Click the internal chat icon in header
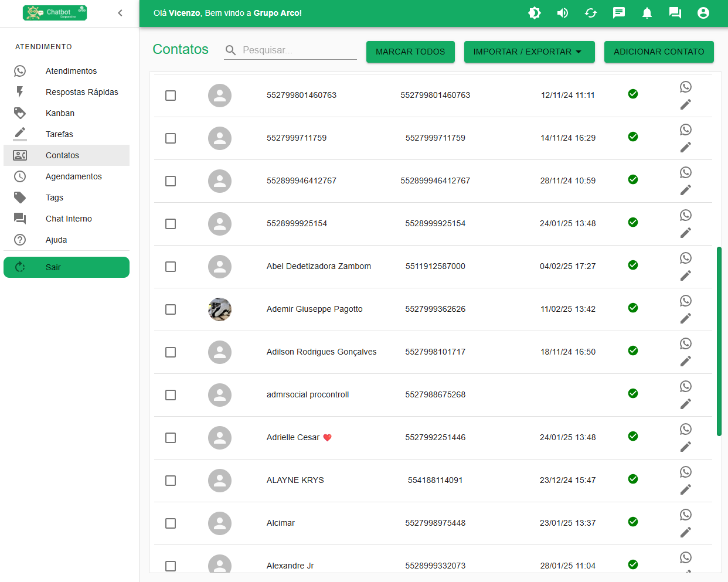The width and height of the screenshot is (728, 582). [675, 13]
